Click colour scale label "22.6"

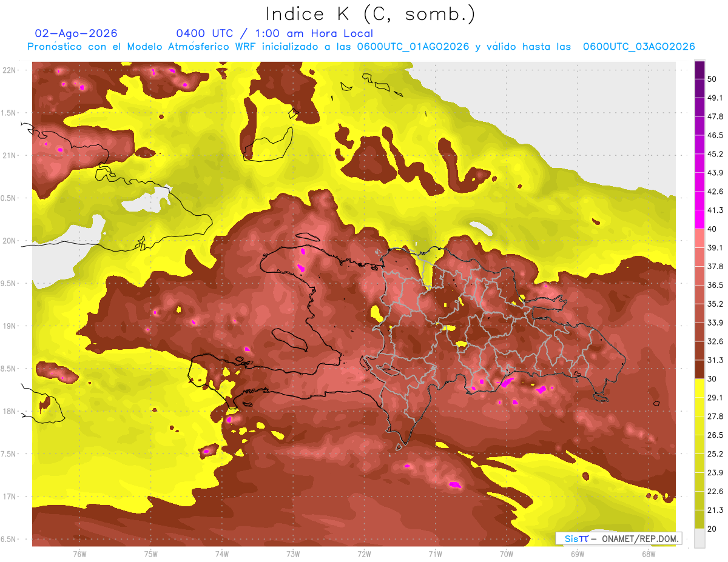(715, 491)
